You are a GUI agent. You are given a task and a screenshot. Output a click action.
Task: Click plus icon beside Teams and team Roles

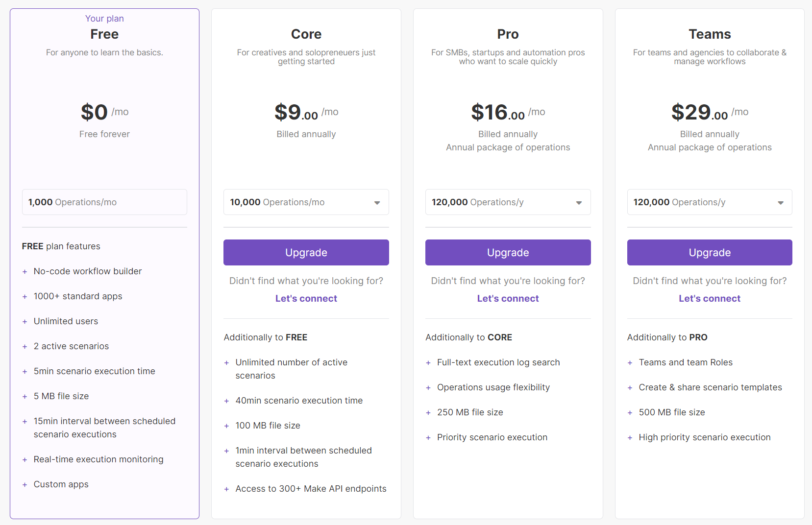pyautogui.click(x=630, y=363)
